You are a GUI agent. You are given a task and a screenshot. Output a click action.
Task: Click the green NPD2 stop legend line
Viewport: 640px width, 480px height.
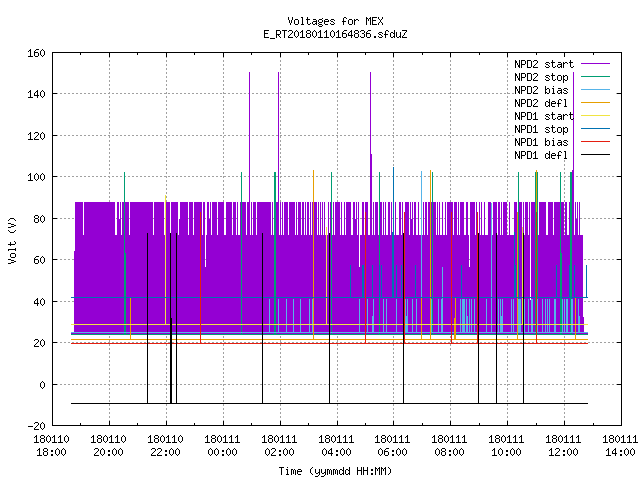(595, 76)
